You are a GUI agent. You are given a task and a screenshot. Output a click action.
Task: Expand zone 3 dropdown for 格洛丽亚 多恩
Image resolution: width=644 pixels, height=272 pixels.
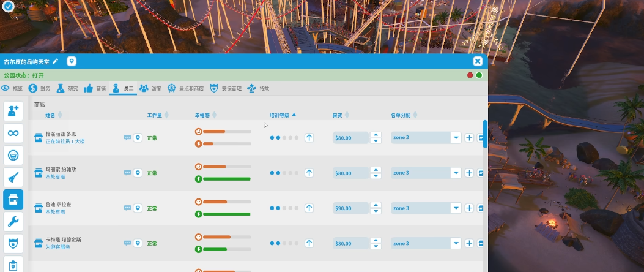456,138
